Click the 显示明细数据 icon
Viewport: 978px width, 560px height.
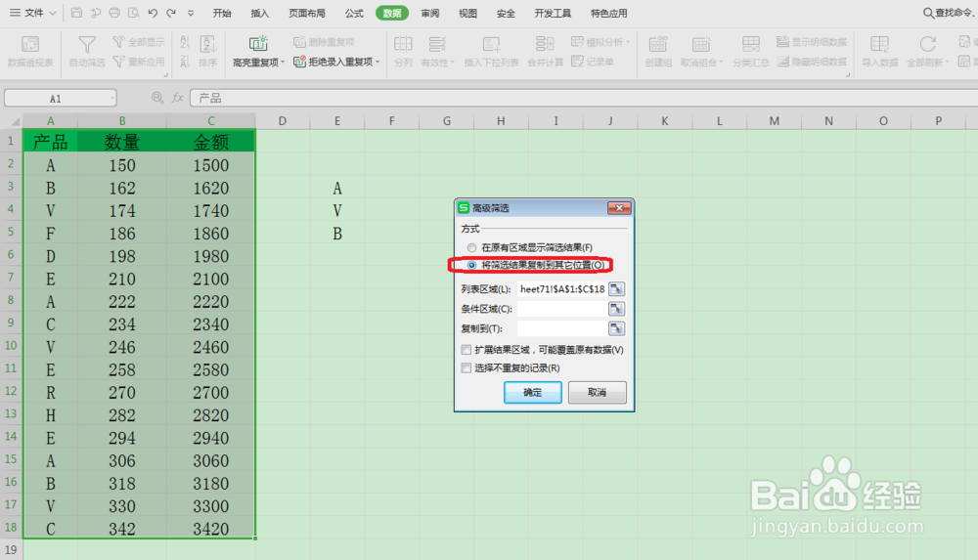click(x=782, y=42)
